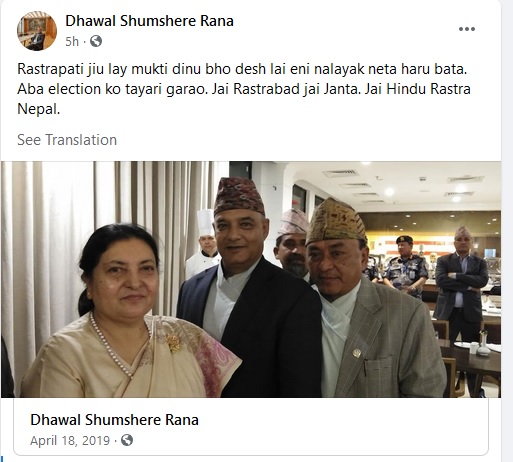
Task: Click See Translation under the post text
Action: coord(67,140)
